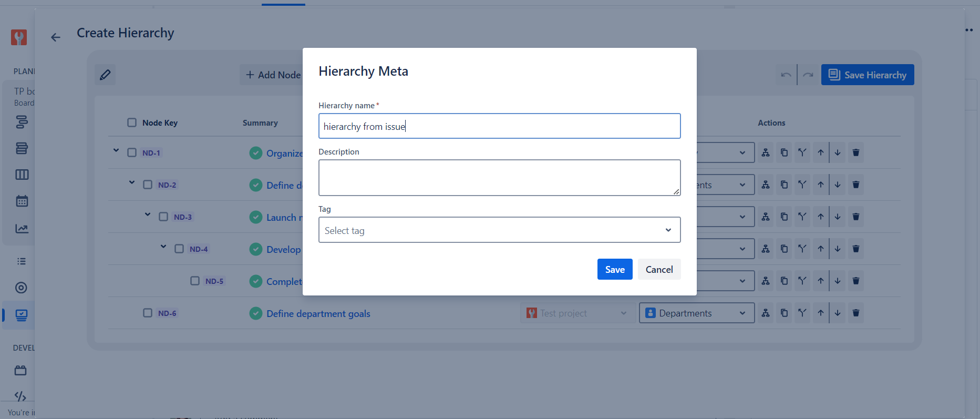Click the undo arrow icon
The image size is (980, 419).
(786, 75)
